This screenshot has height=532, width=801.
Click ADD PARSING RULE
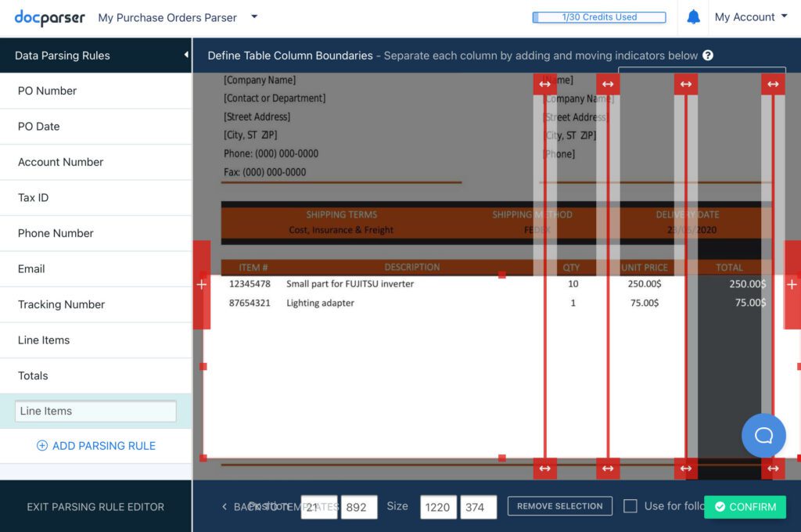coord(96,446)
